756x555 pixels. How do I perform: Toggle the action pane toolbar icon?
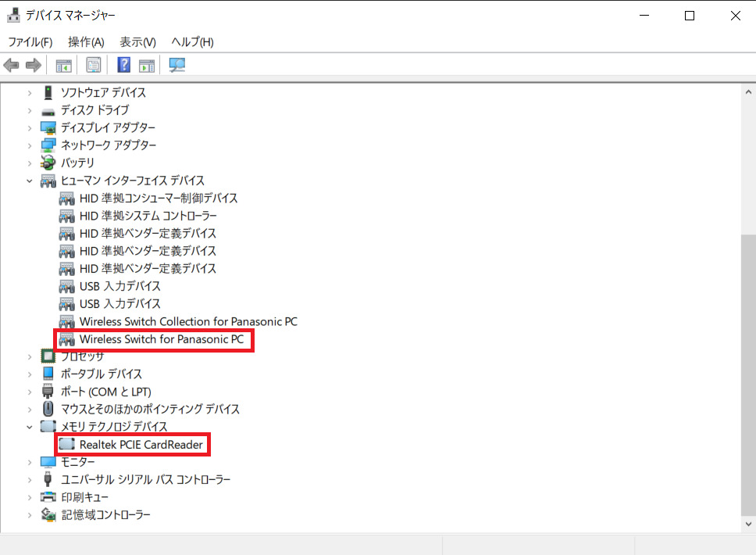pos(147,65)
